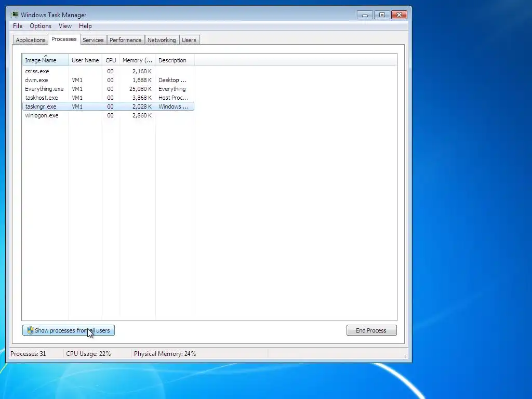Click the 3,868 K memory value

tap(142, 98)
